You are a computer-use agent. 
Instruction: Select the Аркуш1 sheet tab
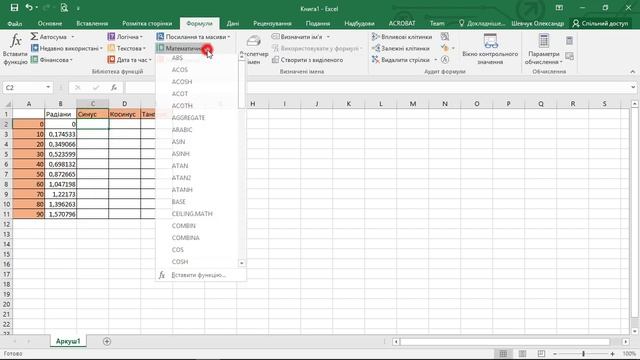(68, 341)
